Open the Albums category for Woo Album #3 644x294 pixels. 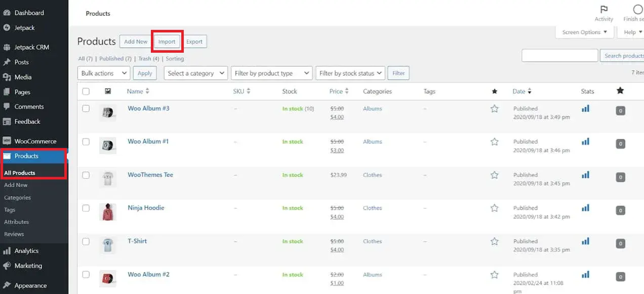click(x=372, y=108)
